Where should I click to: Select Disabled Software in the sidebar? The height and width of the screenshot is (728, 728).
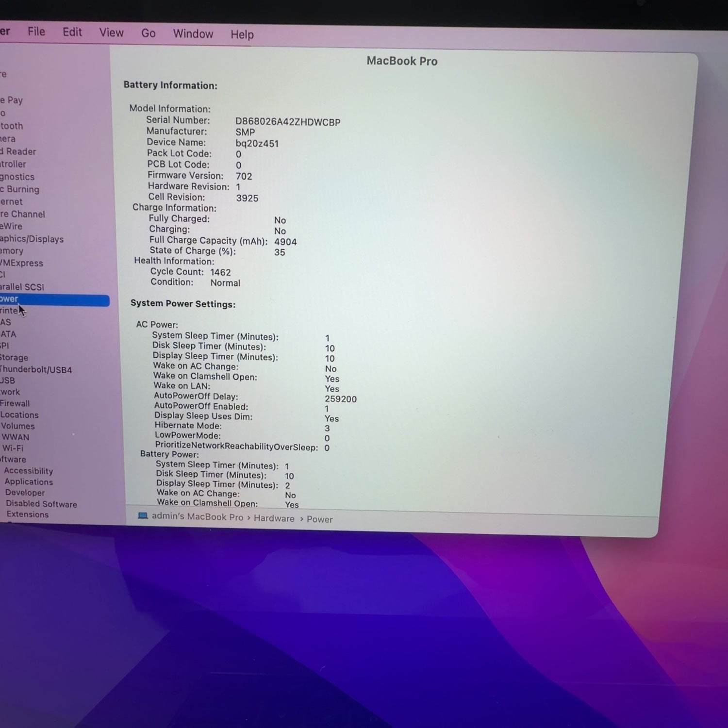pos(41,504)
